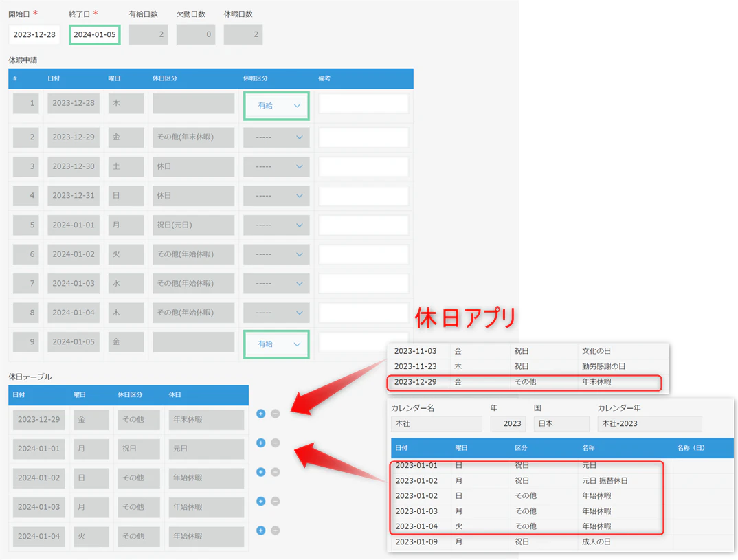This screenshot has height=560, width=738.
Task: Click the 休日区分 header in 休日テーブル
Action: pyautogui.click(x=130, y=395)
